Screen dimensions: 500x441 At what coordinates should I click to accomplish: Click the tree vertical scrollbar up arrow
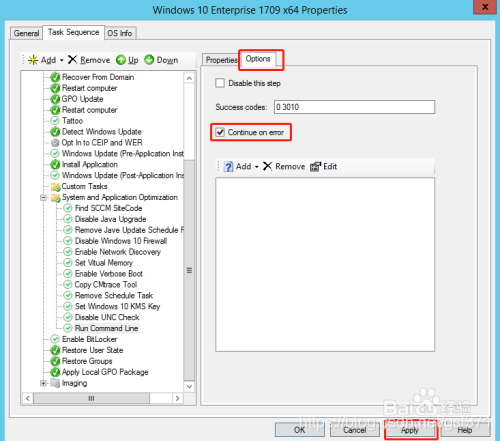(189, 78)
